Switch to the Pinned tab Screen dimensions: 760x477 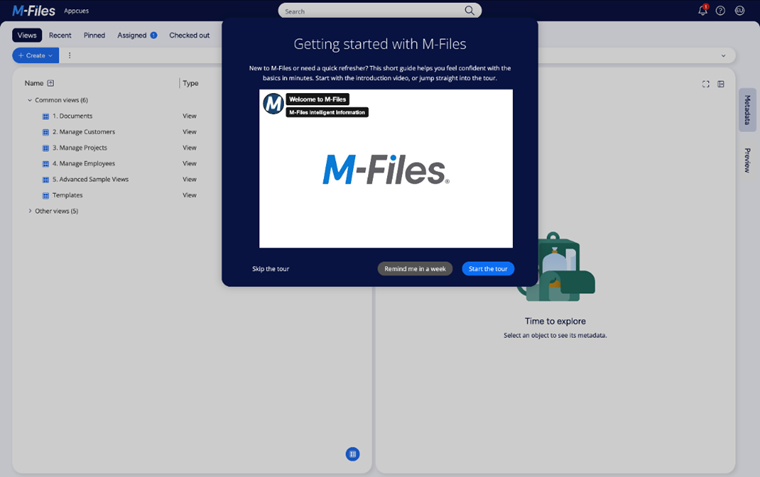coord(94,35)
